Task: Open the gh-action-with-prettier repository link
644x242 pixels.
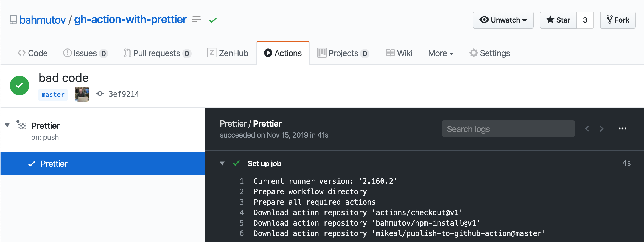Action: (130, 20)
